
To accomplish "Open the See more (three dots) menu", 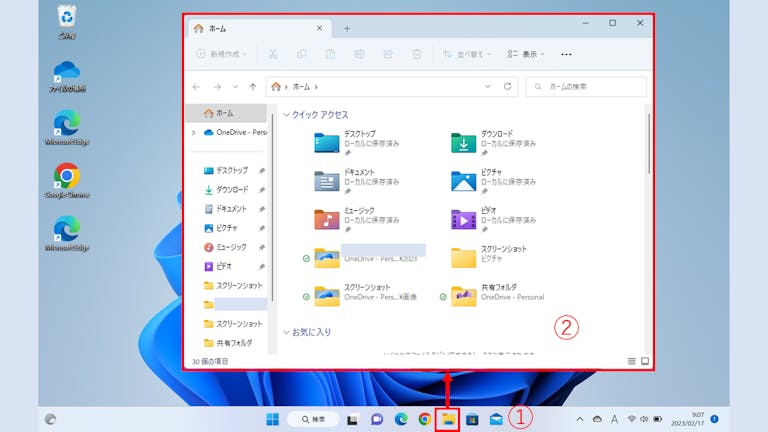I will (566, 54).
